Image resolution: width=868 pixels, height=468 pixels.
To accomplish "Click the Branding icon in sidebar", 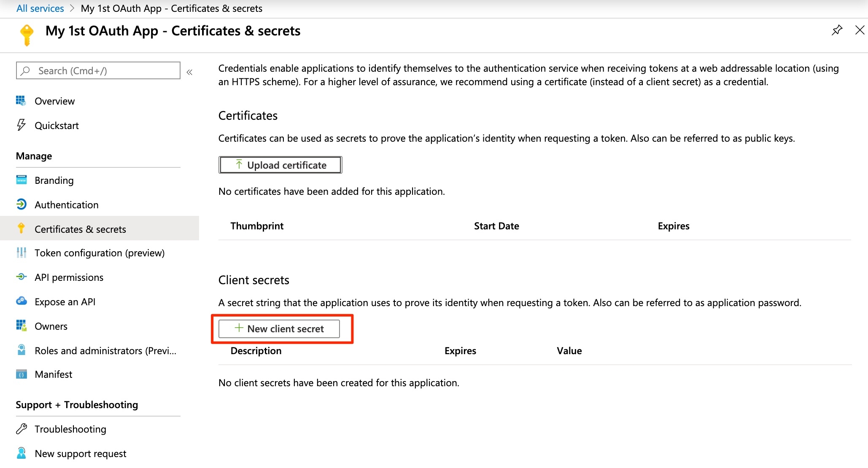I will point(21,180).
